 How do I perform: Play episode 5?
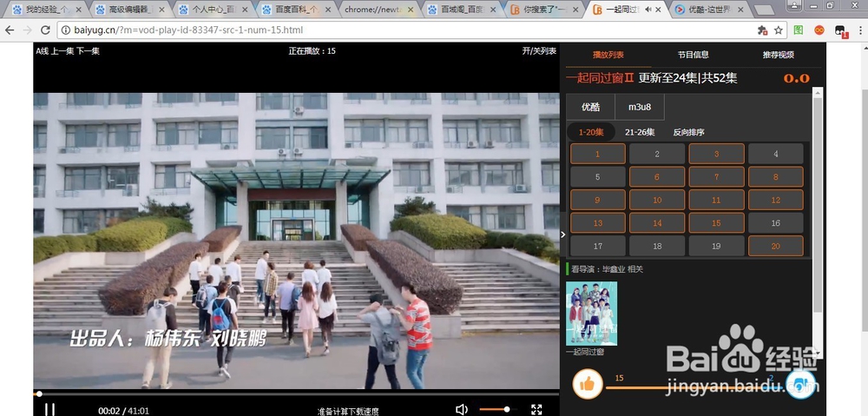click(598, 177)
